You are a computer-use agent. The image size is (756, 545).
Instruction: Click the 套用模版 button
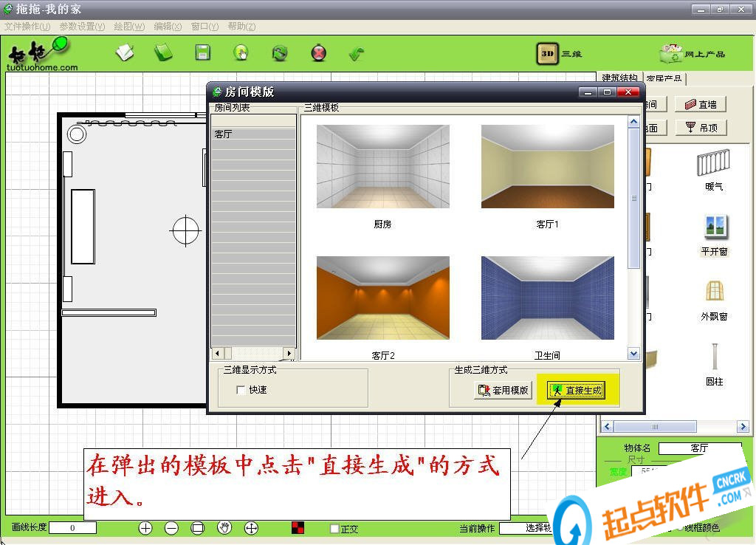coord(503,390)
